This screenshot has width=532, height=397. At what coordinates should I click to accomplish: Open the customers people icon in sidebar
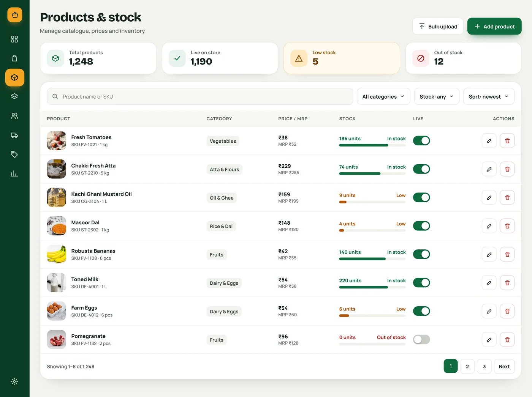coord(14,116)
